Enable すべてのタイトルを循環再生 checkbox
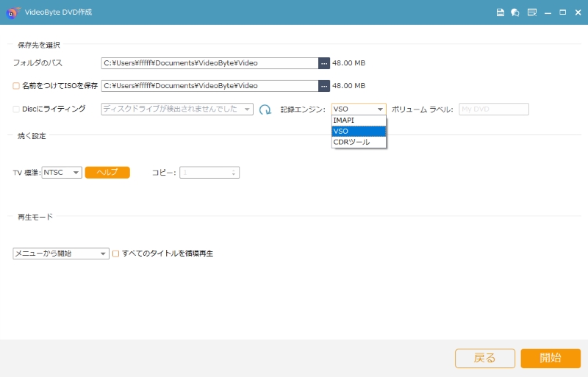Image resolution: width=588 pixels, height=377 pixels. [x=115, y=254]
